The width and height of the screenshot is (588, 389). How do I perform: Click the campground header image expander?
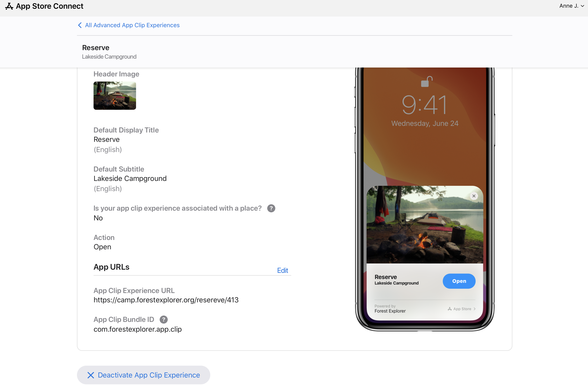[115, 95]
